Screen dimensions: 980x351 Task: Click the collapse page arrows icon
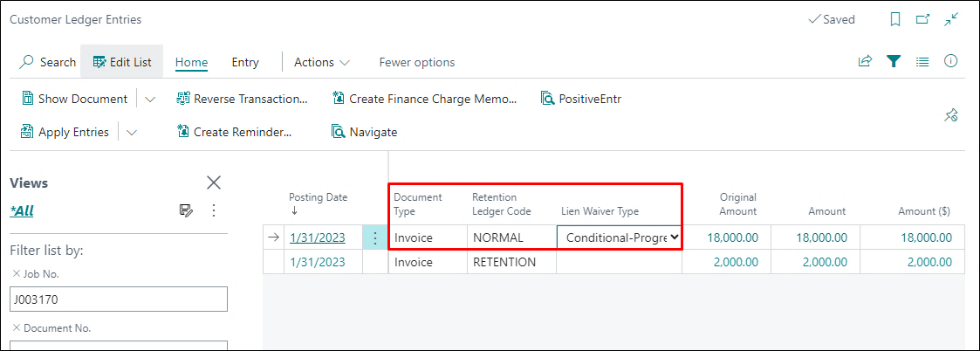(x=951, y=19)
